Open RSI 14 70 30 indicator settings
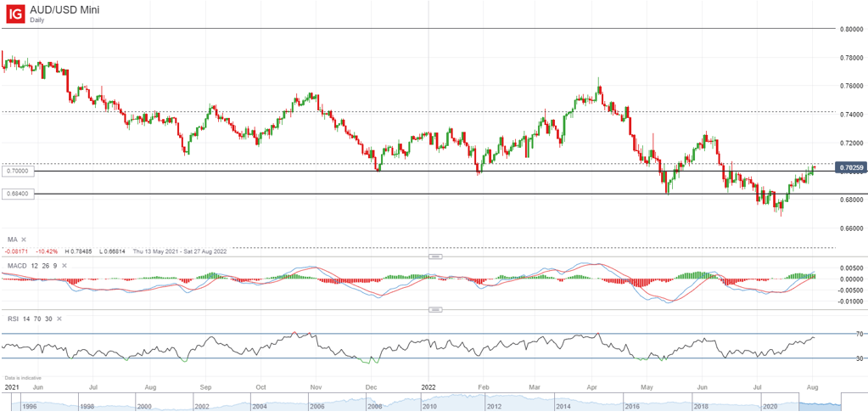 (30, 319)
